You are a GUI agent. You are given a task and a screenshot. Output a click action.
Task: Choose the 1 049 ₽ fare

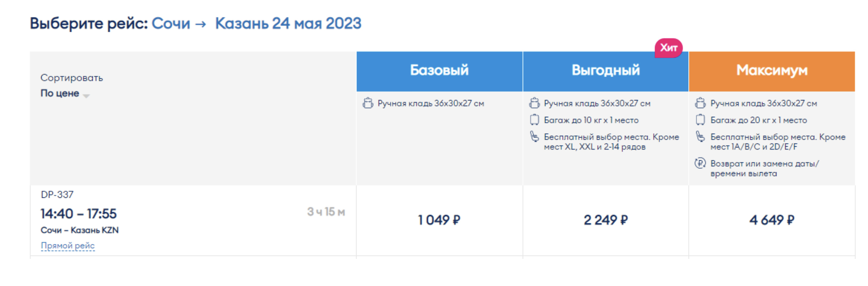[x=439, y=220]
